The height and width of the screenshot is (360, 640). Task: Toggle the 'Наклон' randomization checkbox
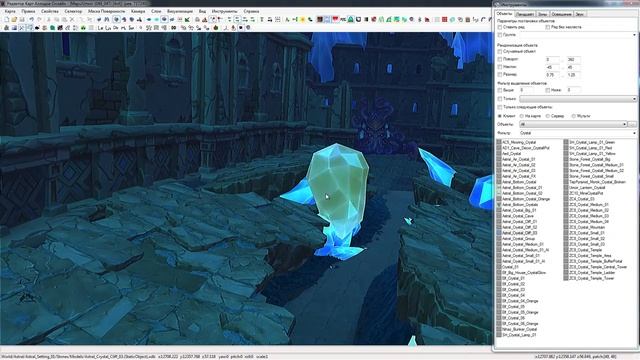pos(500,67)
